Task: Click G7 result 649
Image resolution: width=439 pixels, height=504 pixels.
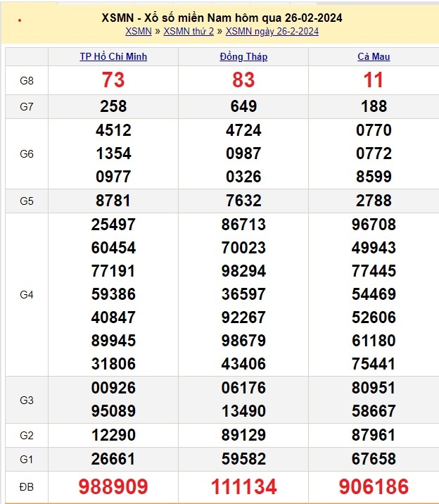Action: click(x=243, y=106)
